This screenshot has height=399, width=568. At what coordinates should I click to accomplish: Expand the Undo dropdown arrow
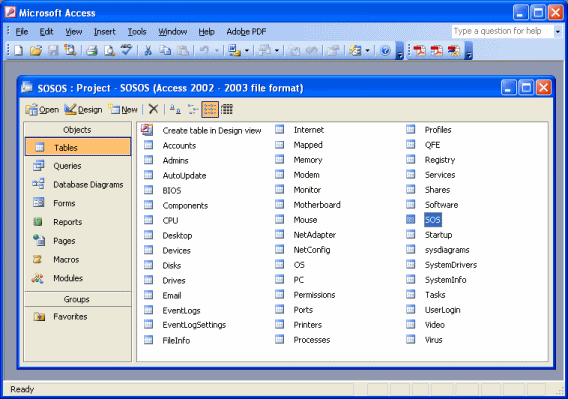(217, 50)
